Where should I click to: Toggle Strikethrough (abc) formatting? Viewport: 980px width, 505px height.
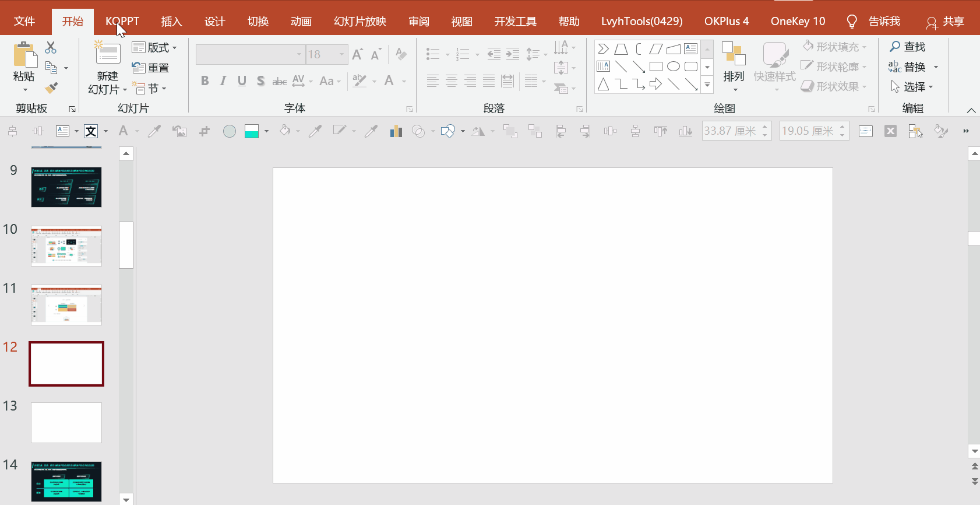click(x=279, y=81)
